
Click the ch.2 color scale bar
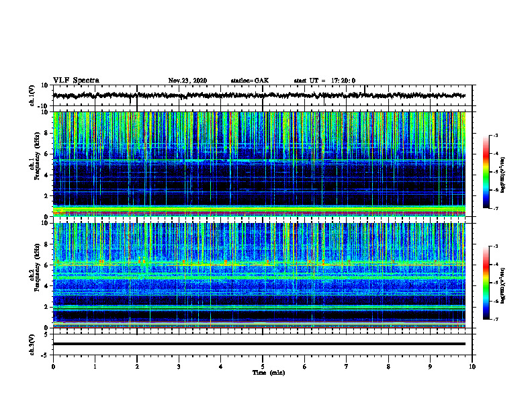click(486, 283)
